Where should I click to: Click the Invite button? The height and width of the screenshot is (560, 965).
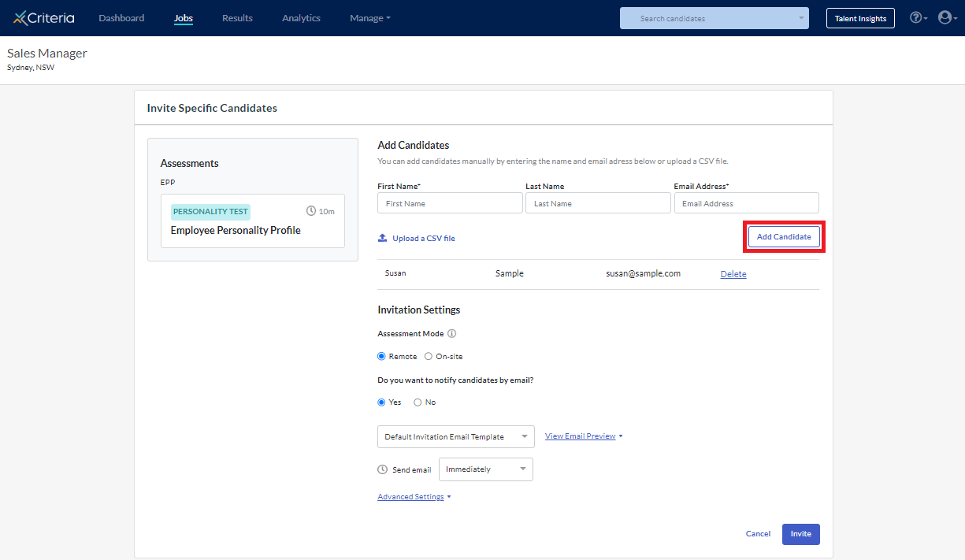point(801,534)
